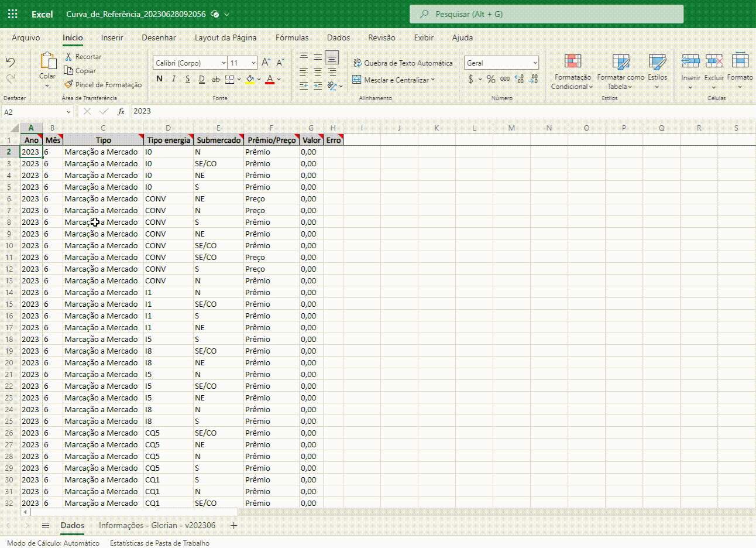
Task: Click the center align text icon
Action: pos(317,71)
